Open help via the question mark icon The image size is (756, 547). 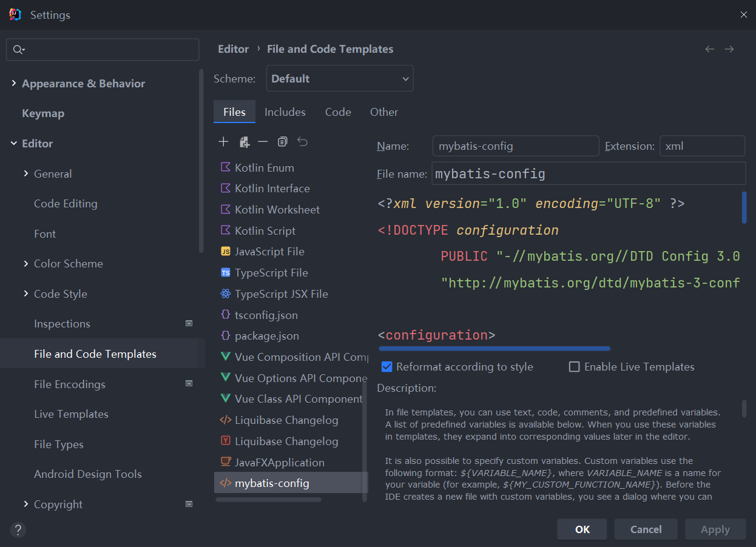[x=18, y=529]
